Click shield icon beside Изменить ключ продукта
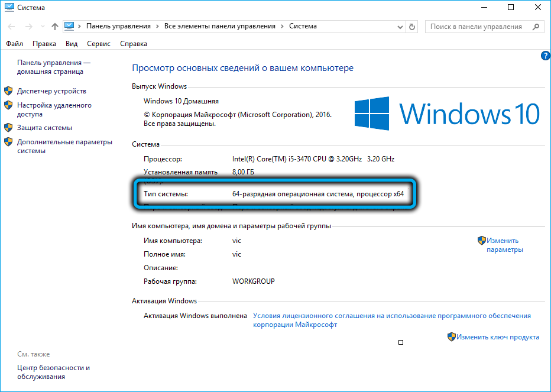This screenshot has height=392, width=551. 452,337
